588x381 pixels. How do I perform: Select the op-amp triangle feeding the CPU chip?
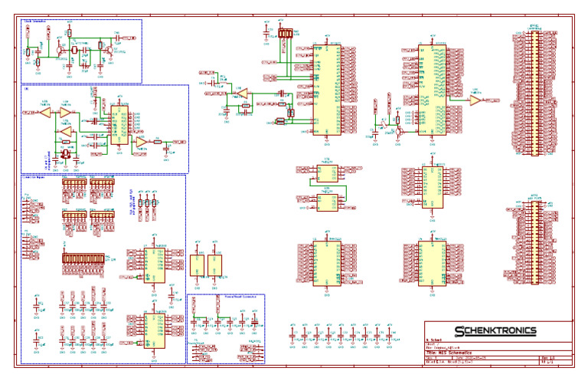(x=243, y=93)
